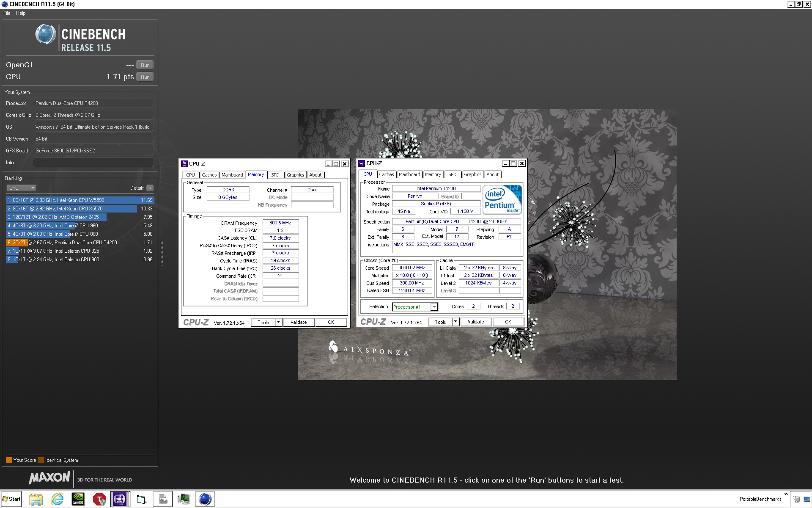Click the CPU-Z Memory window title icon

click(184, 164)
